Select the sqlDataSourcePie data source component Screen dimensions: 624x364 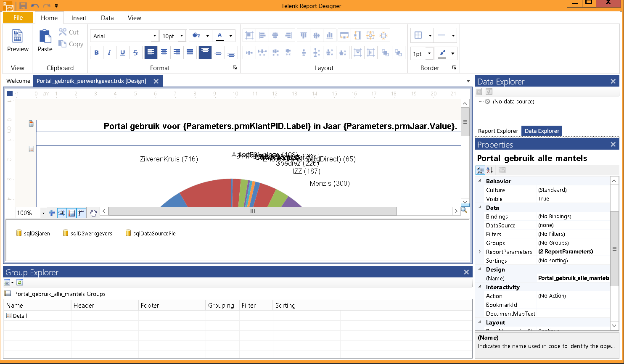(x=151, y=233)
